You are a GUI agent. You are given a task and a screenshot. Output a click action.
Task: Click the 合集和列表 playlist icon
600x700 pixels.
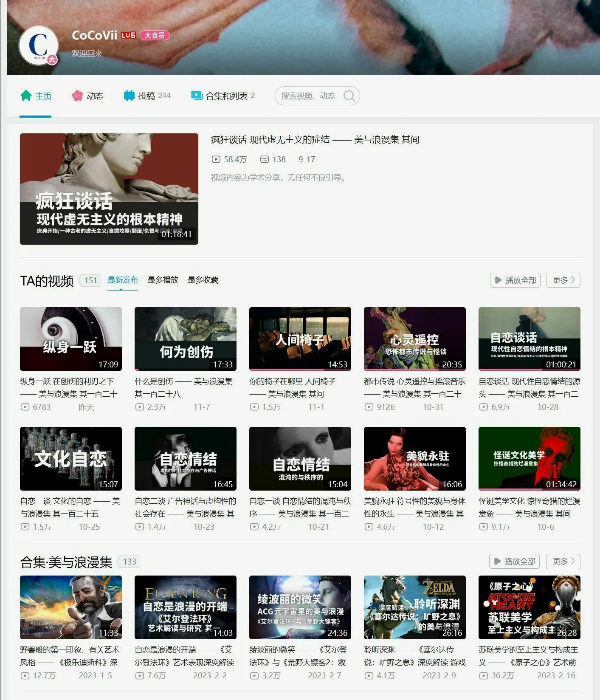(x=197, y=96)
